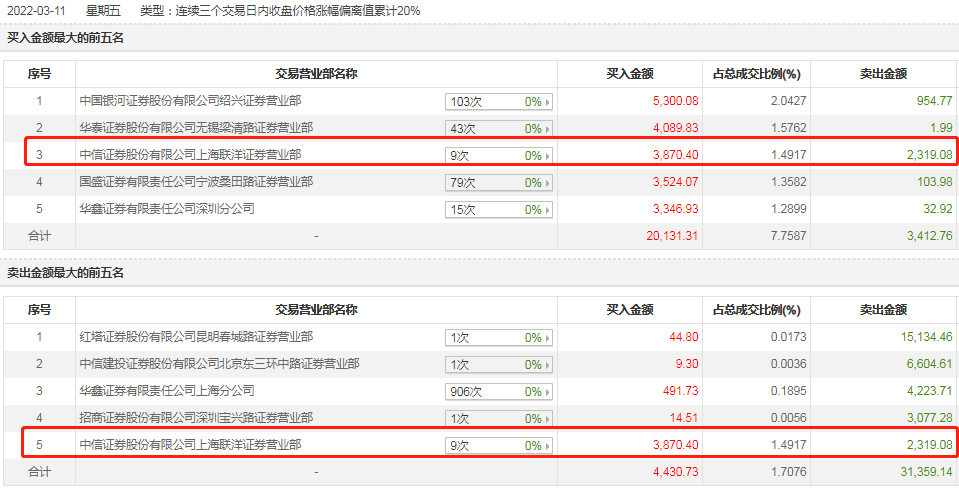Open 中信建投证券北京东三环中路证券营业部 link

[220, 364]
